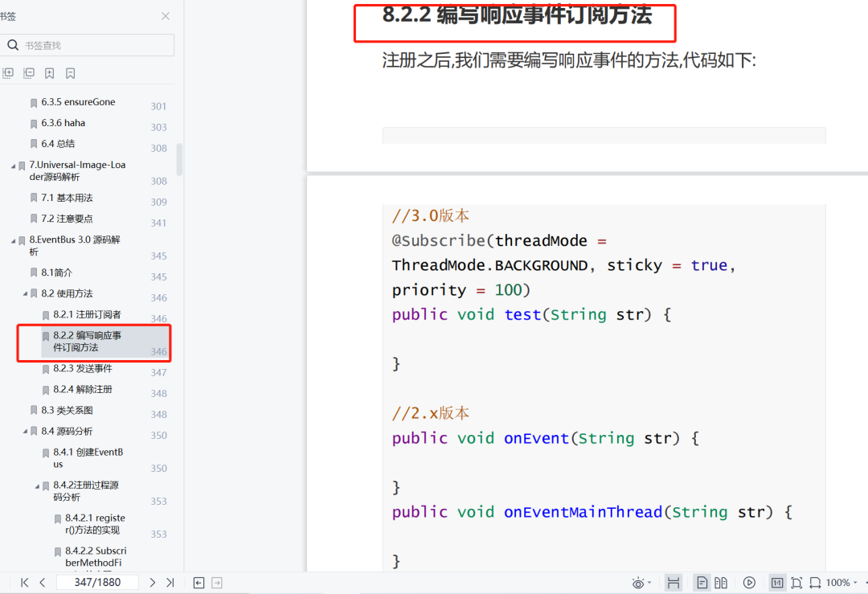The width and height of the screenshot is (868, 594).
Task: Go forward to the next view
Action: [217, 583]
